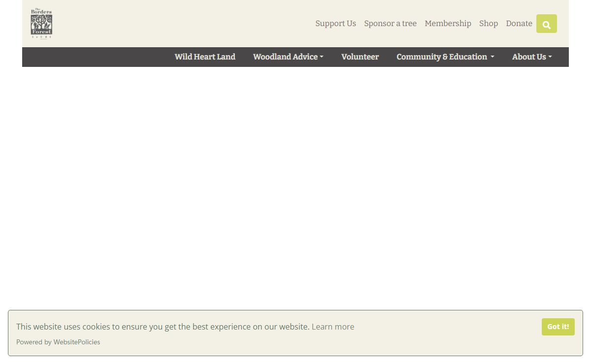Visit the Shop link
Viewport: 591px width, 364px height.
pyautogui.click(x=489, y=24)
